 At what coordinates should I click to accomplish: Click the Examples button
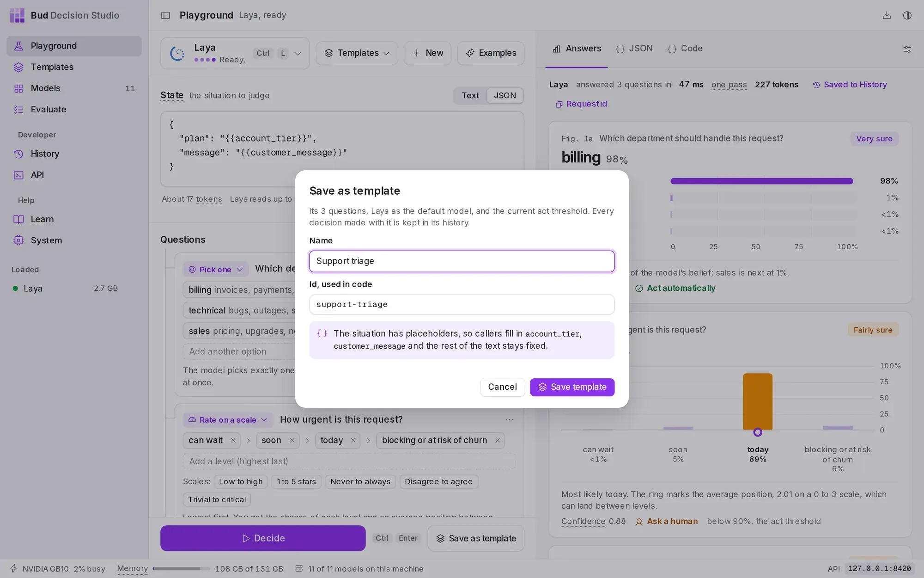[491, 53]
